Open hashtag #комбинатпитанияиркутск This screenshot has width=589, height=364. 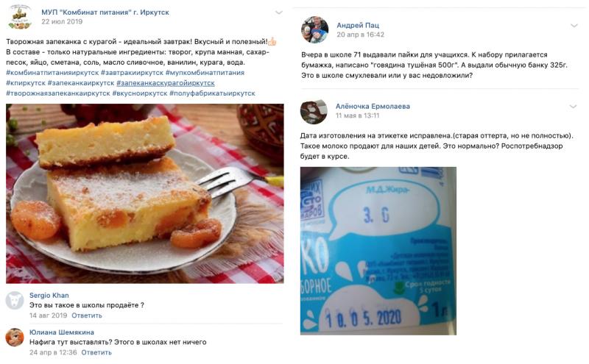(x=52, y=73)
